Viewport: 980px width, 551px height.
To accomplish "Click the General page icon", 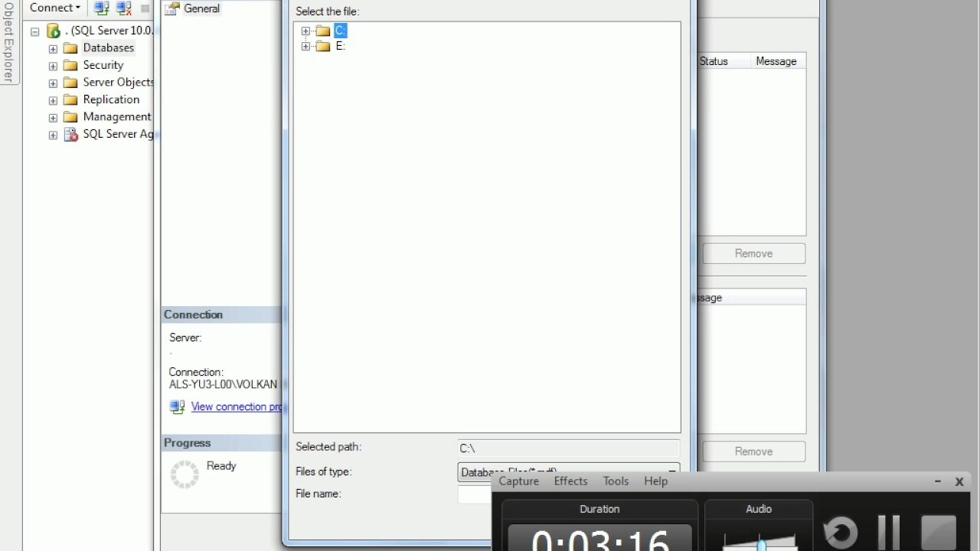I will pyautogui.click(x=172, y=8).
